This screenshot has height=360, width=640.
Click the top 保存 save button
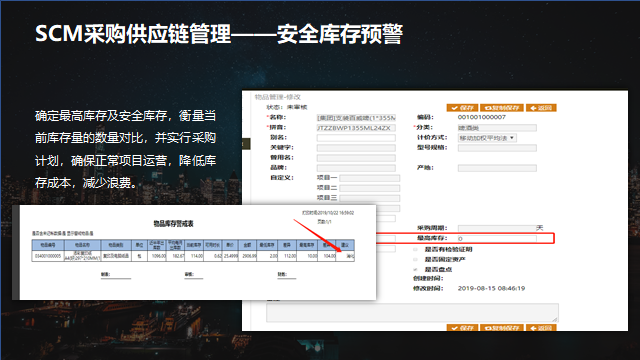pyautogui.click(x=462, y=108)
